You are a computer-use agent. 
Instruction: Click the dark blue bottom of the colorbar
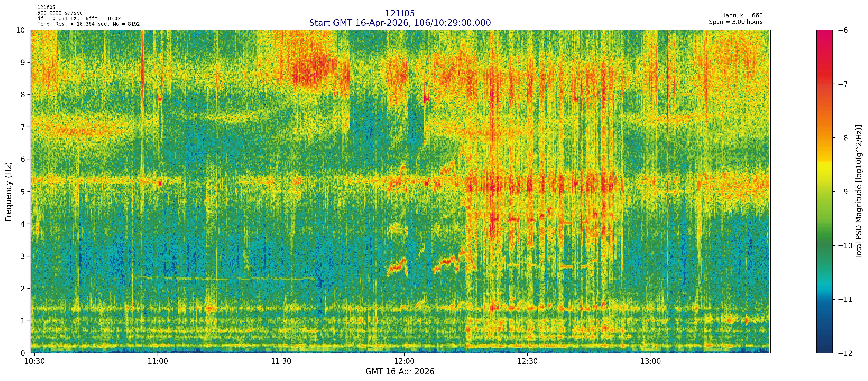824,347
